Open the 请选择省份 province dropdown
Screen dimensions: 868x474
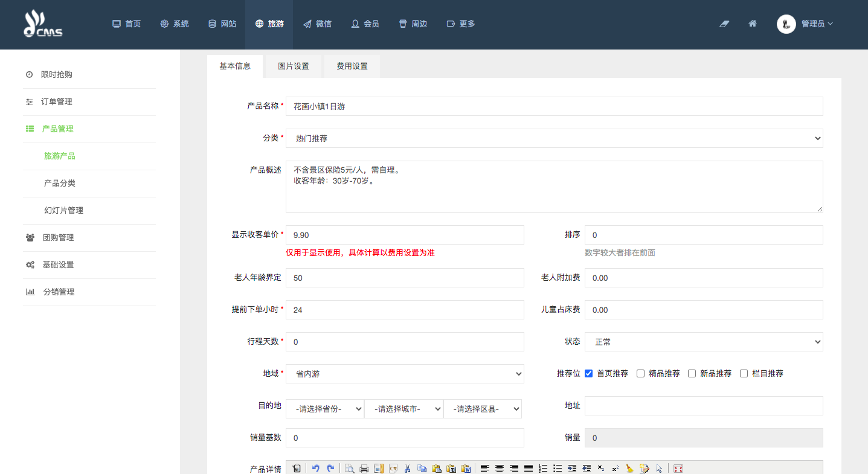[325, 409]
